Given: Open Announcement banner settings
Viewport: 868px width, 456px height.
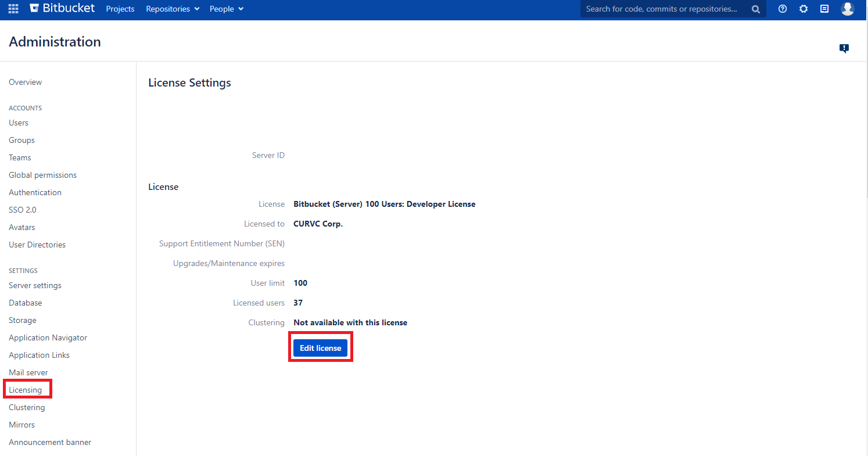Looking at the screenshot, I should pos(50,442).
